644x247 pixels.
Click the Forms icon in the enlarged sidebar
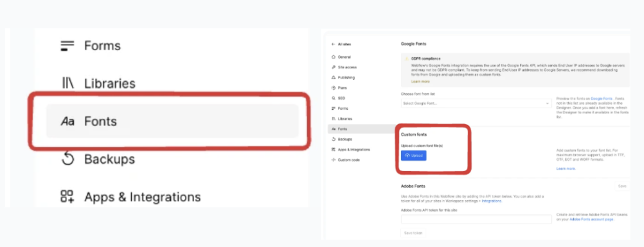pos(67,46)
